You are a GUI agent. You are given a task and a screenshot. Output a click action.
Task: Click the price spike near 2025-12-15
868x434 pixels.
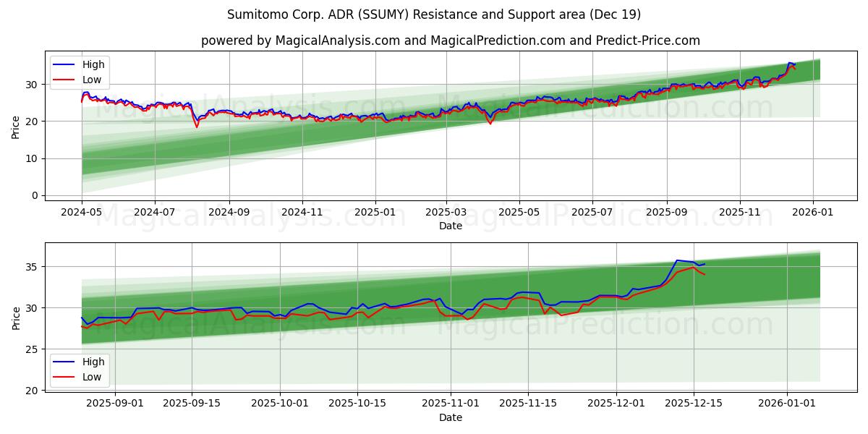[x=678, y=262]
